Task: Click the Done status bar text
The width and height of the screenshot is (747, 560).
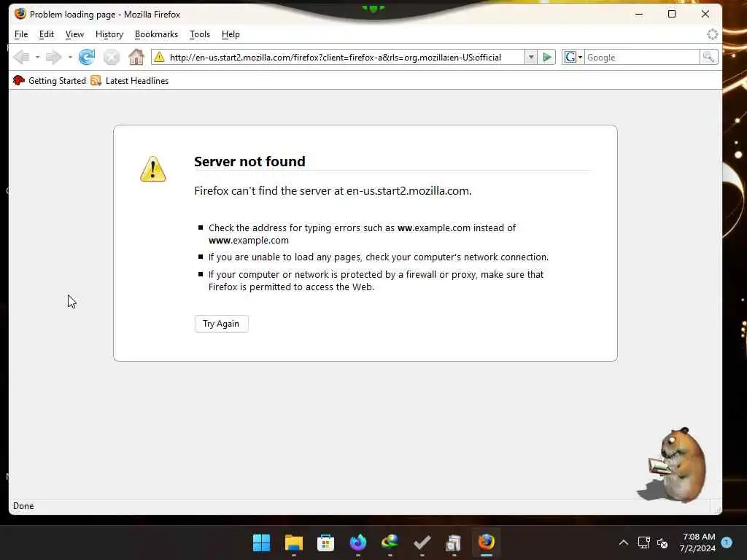Action: point(23,506)
